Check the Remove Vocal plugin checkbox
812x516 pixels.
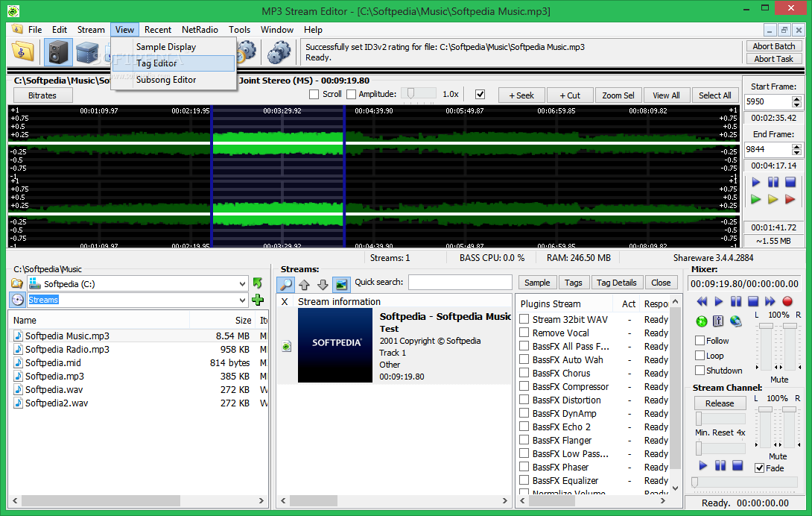pyautogui.click(x=524, y=333)
